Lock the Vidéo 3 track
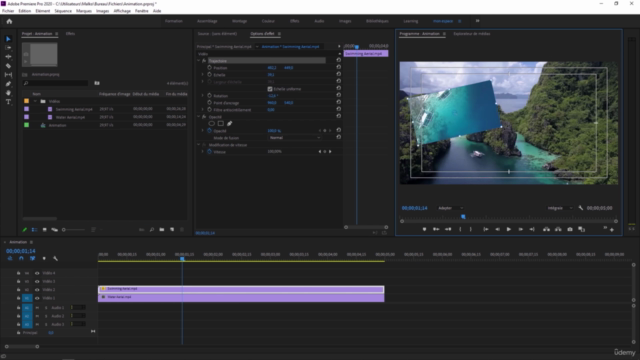 18,281
